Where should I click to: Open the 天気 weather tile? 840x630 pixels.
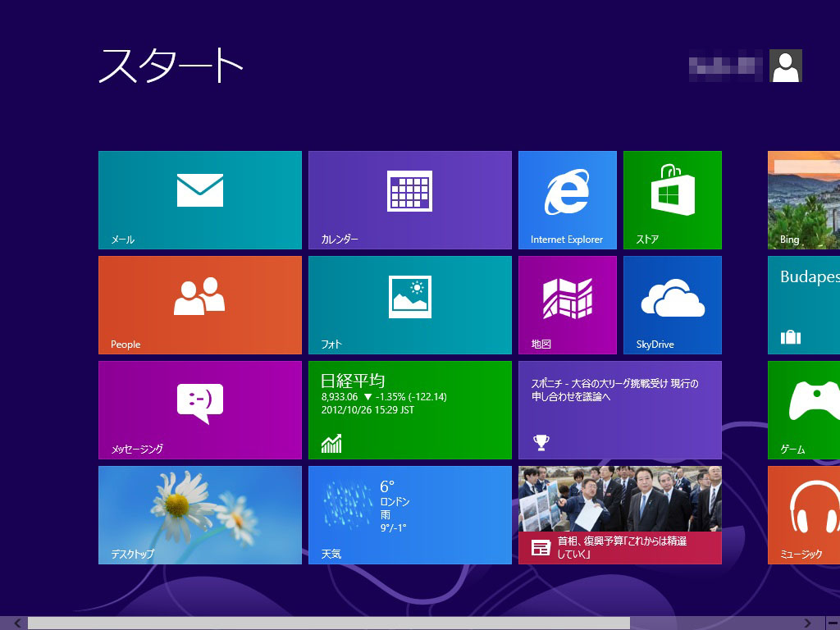coord(410,515)
